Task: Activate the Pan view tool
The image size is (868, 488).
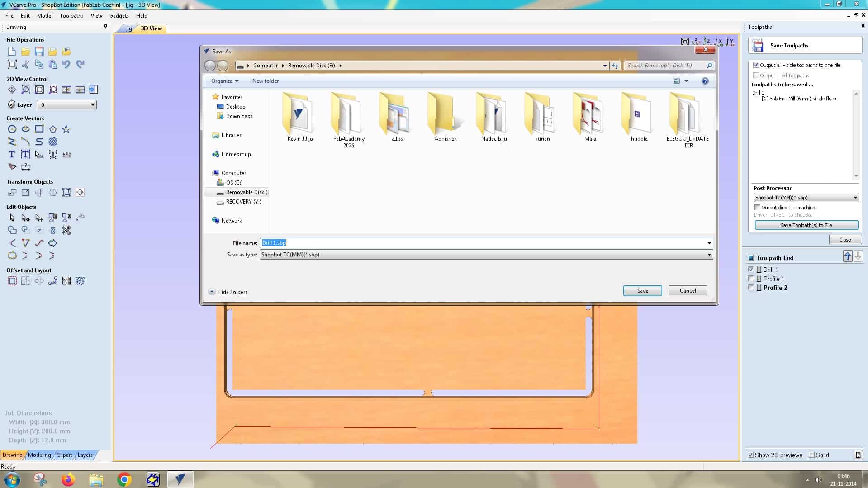Action: [x=12, y=90]
